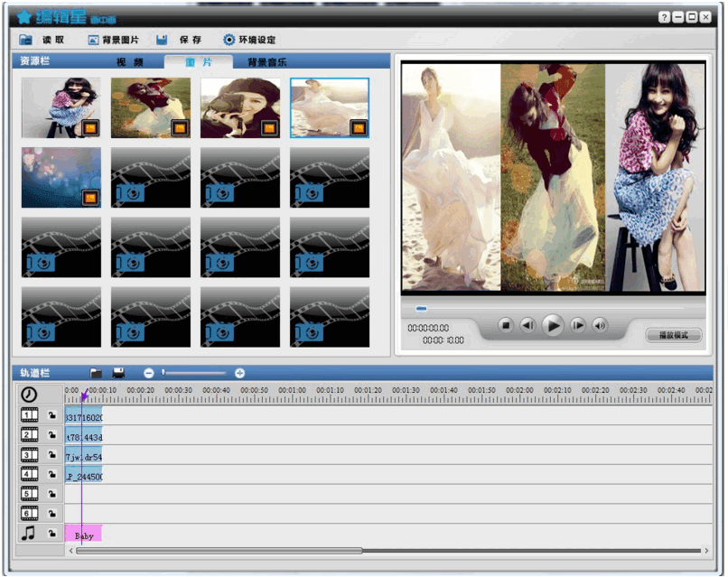
Task: Toggle the lock on video track 3
Action: pyautogui.click(x=52, y=455)
